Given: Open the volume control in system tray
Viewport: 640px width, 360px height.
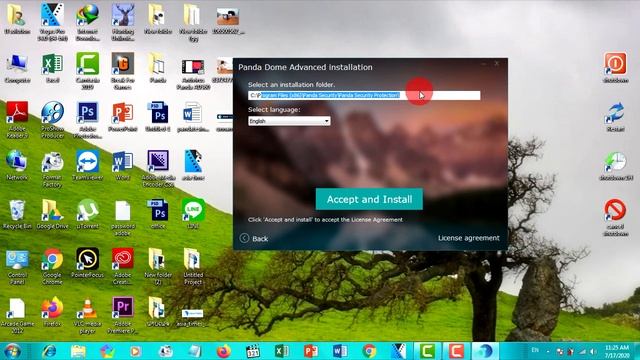Looking at the screenshot, I should pyautogui.click(x=593, y=351).
